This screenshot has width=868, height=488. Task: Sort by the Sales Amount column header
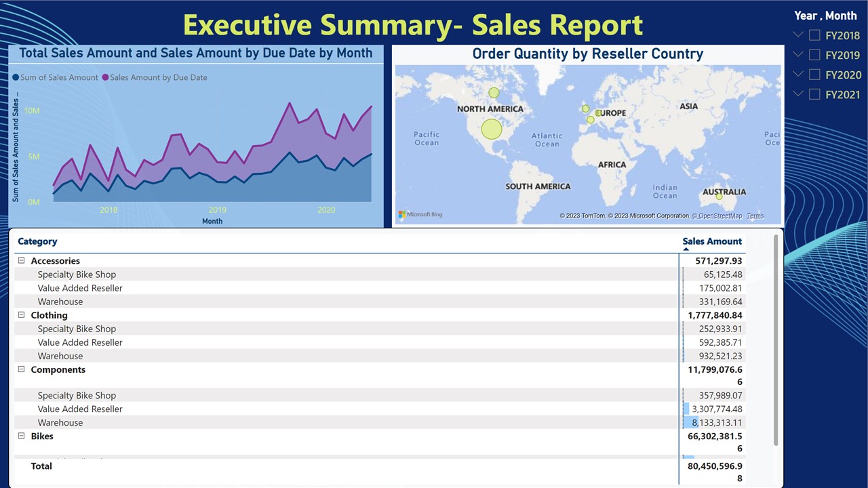point(712,241)
